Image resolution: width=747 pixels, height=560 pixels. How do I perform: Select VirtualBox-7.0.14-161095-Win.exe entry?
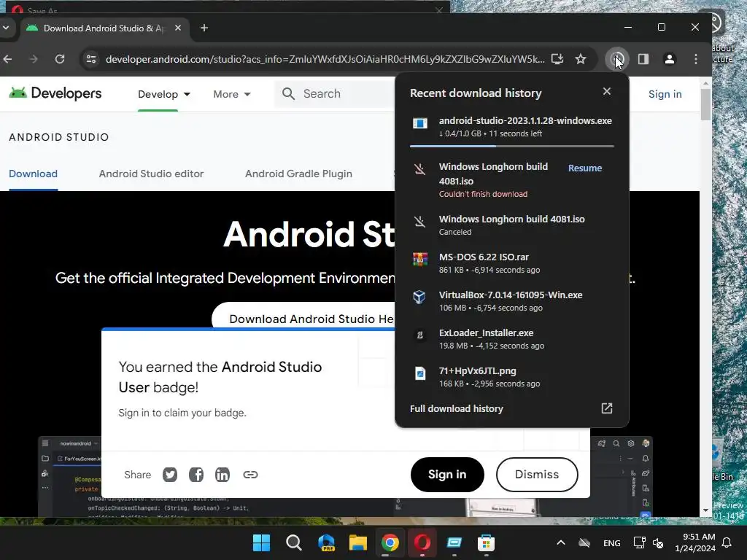[x=511, y=301]
